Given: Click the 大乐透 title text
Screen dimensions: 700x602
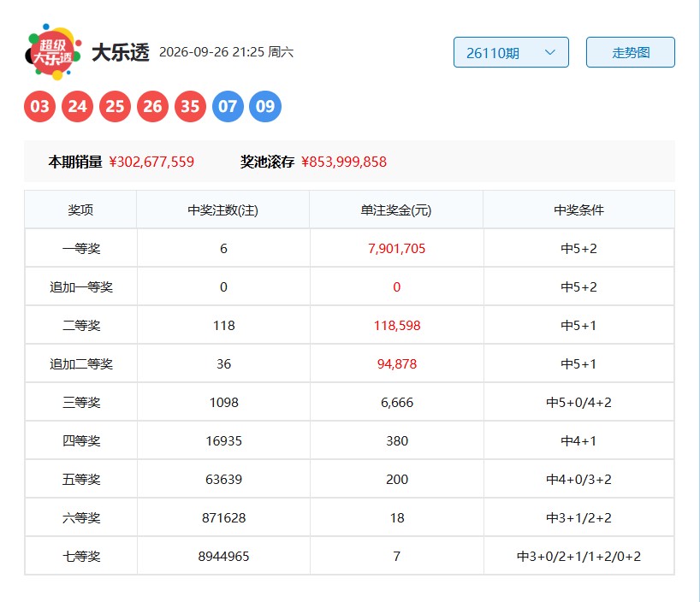Looking at the screenshot, I should click(x=120, y=52).
